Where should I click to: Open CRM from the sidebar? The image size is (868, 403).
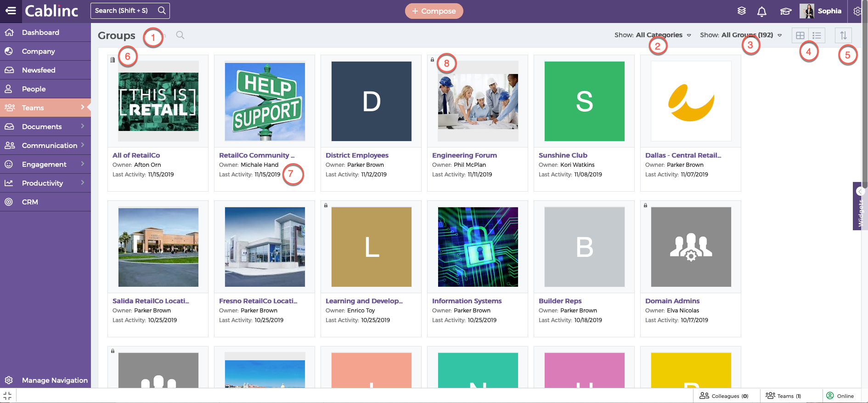[45, 202]
